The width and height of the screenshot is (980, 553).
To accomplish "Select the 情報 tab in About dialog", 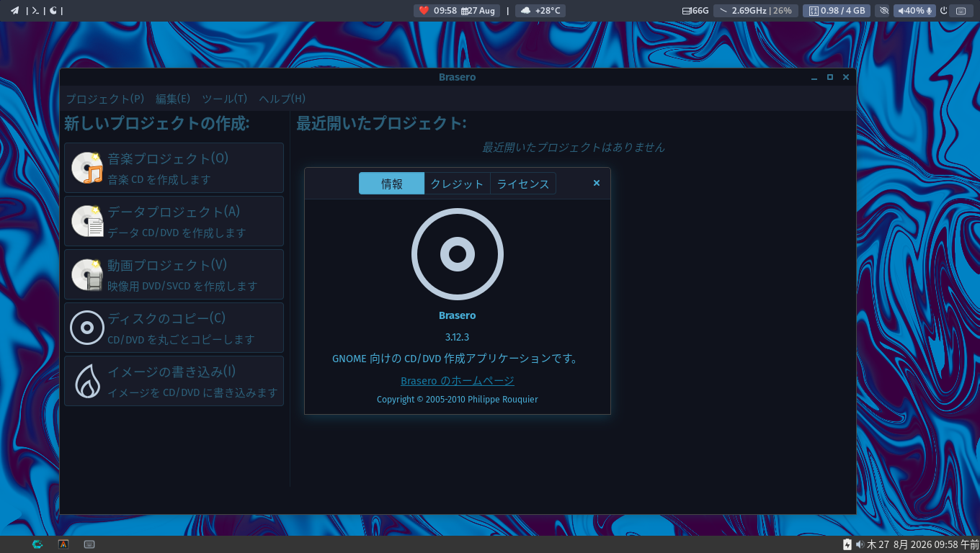I will click(x=392, y=184).
